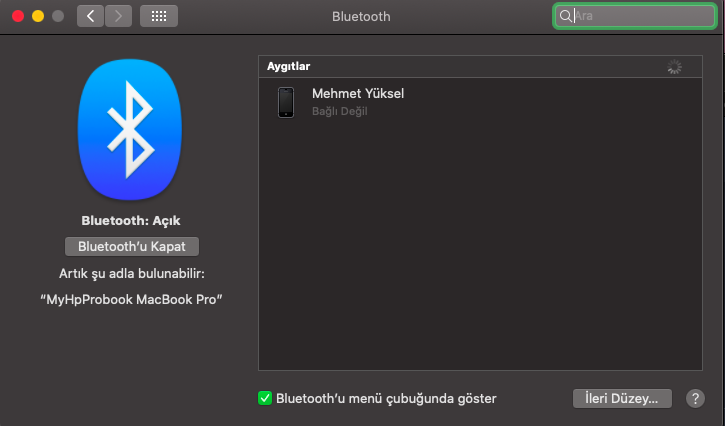Click the "MyHpProbook MacBook Pro" computer name
This screenshot has width=725, height=426.
tap(131, 299)
